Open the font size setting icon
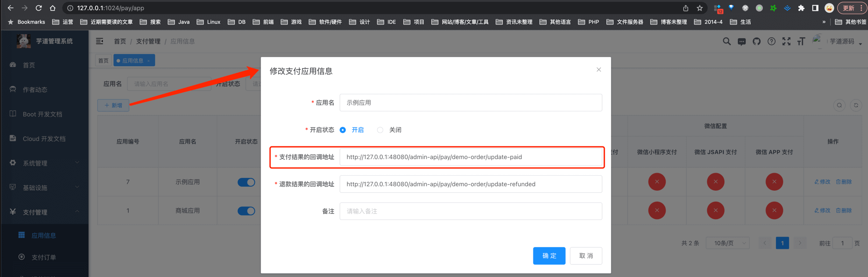The height and width of the screenshot is (277, 868). coord(801,42)
